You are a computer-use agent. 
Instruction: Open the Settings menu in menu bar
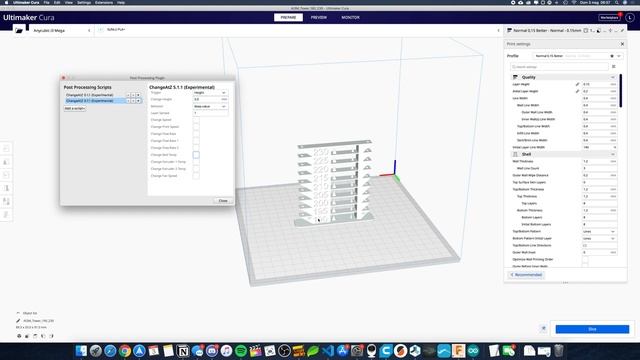84,2
